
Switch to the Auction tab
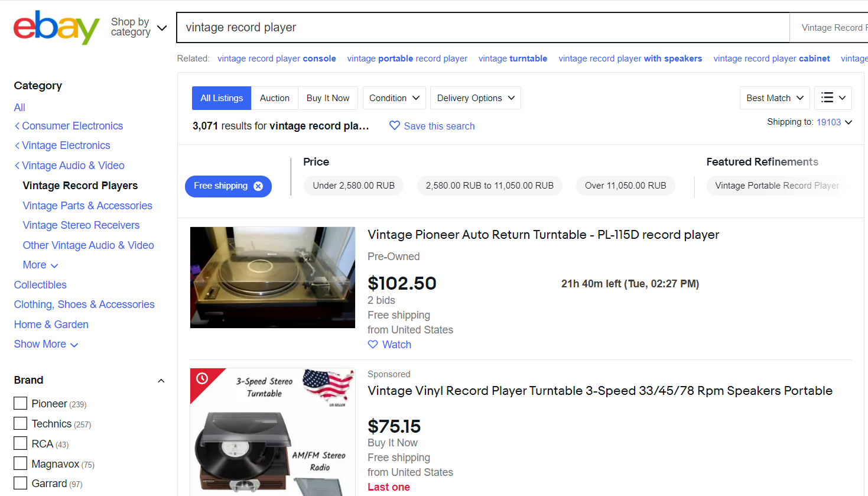tap(275, 98)
